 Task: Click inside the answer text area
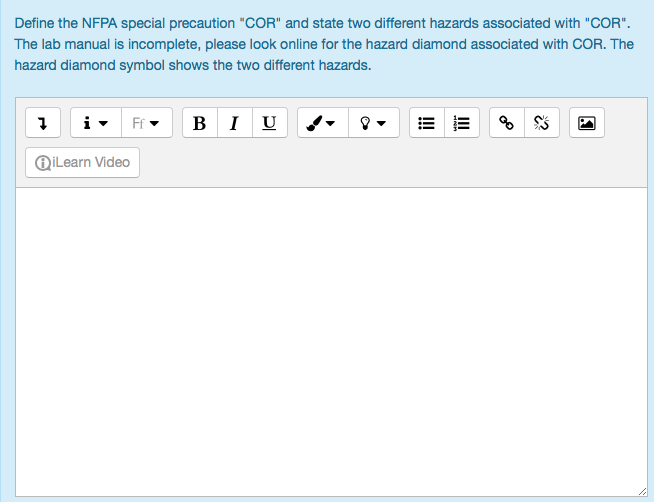(332, 342)
